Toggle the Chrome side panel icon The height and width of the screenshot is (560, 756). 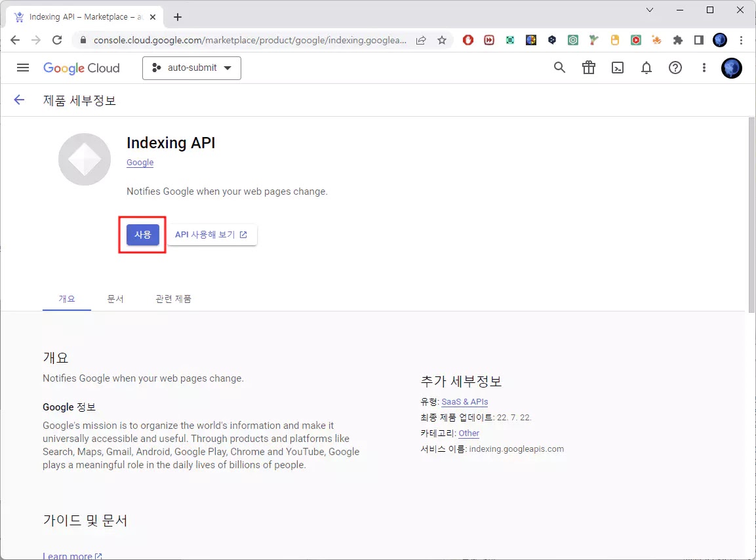click(698, 40)
